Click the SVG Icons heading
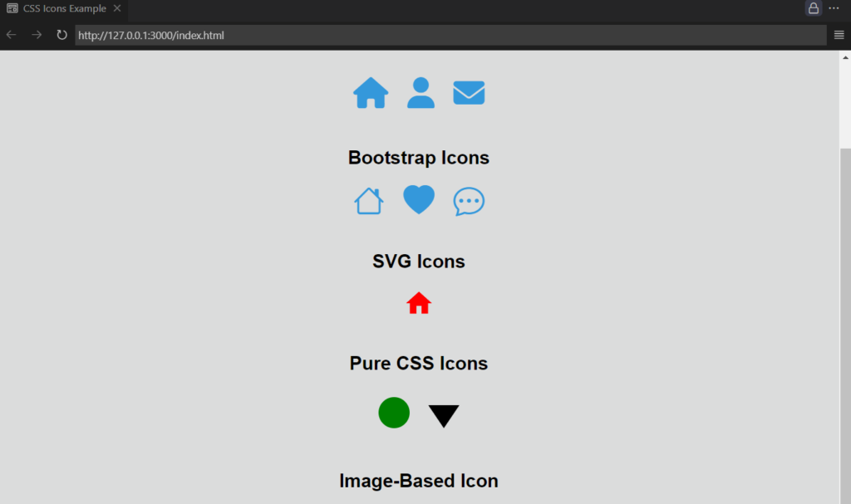 click(419, 262)
